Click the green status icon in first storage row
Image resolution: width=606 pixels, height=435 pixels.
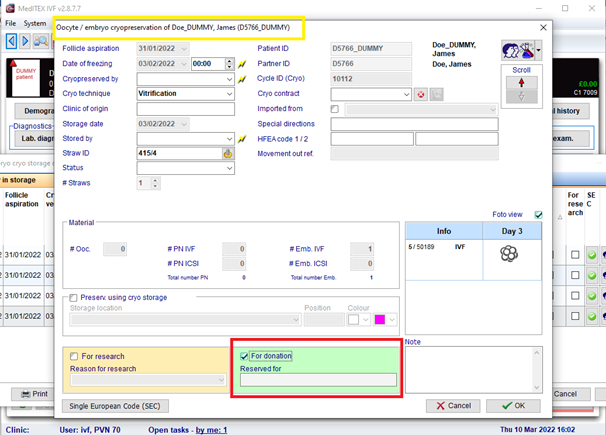click(x=592, y=255)
